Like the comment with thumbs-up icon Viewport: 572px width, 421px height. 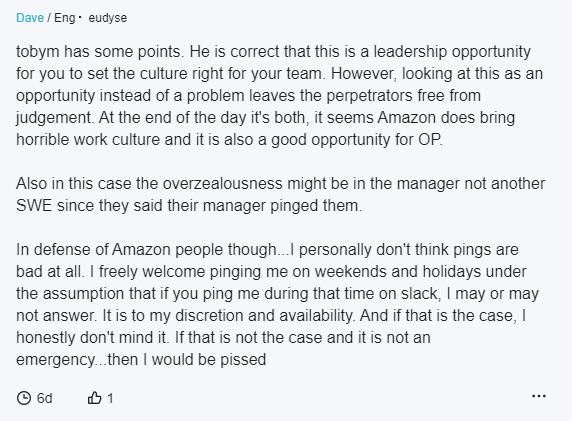pos(94,398)
